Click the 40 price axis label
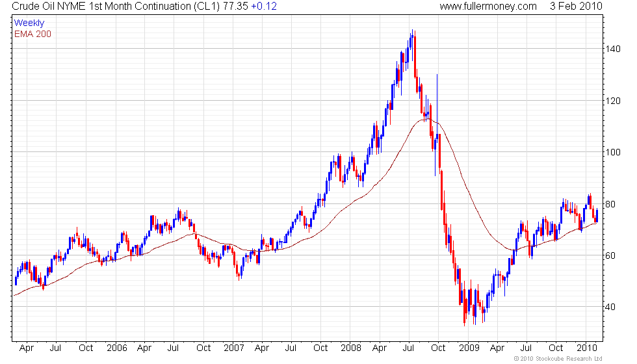Screen dimensions: 637x364 610,307
